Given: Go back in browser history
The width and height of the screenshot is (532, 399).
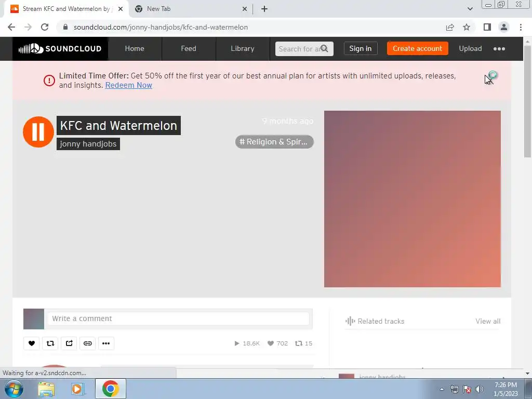Looking at the screenshot, I should coord(11,27).
